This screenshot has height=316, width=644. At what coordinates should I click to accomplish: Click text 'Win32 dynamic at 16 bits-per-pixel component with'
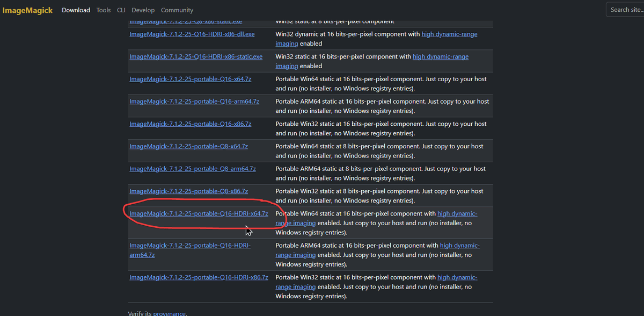pyautogui.click(x=348, y=34)
